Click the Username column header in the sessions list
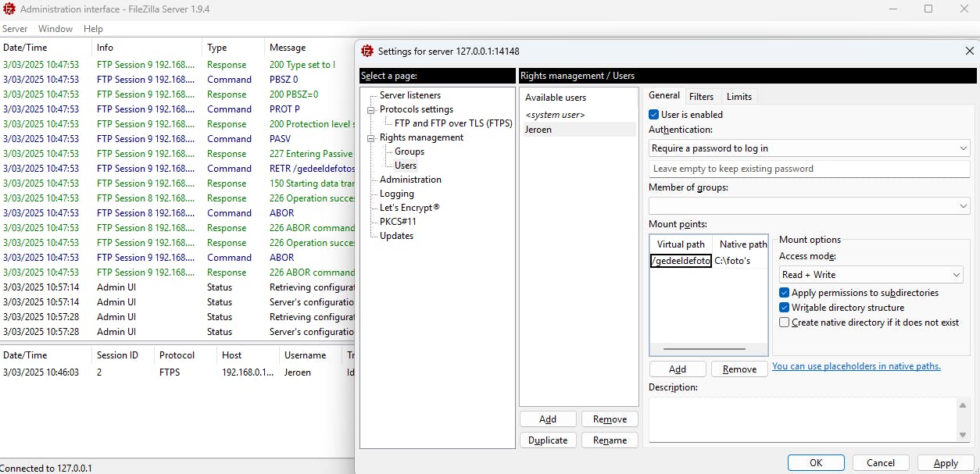Image resolution: width=980 pixels, height=474 pixels. pyautogui.click(x=311, y=355)
